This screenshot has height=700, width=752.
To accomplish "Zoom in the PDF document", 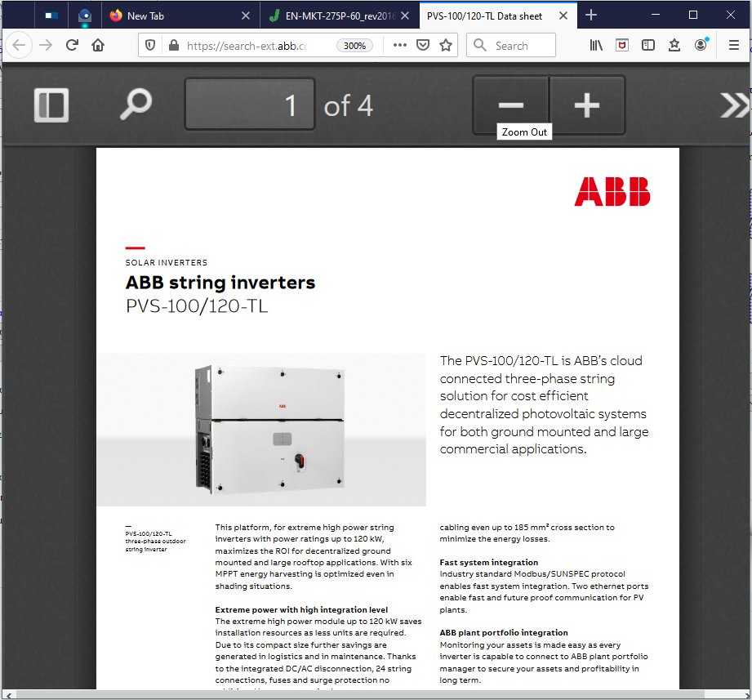I will tap(587, 105).
